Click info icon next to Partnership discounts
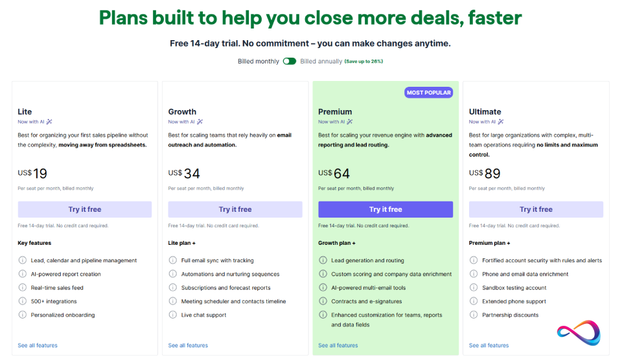622x364 pixels. [474, 315]
